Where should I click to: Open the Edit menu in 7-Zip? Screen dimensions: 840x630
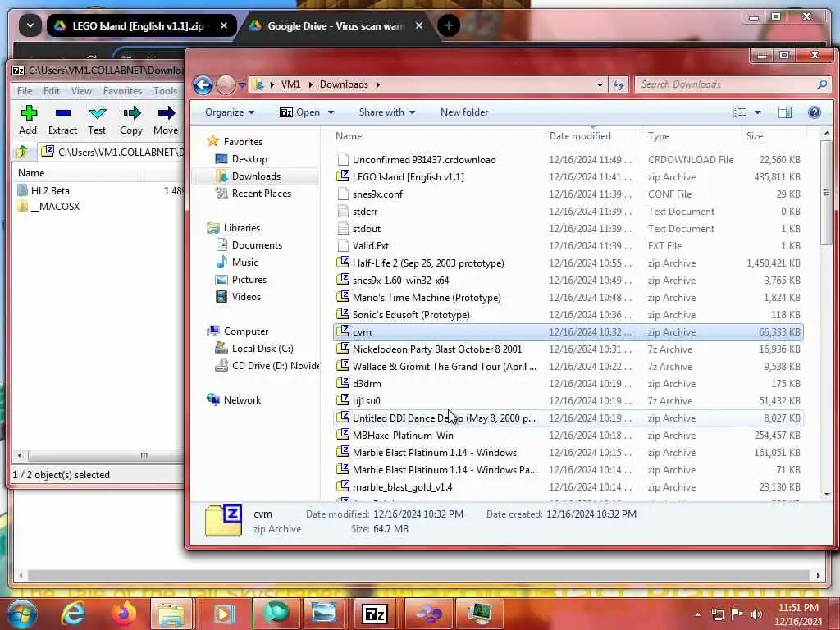52,90
